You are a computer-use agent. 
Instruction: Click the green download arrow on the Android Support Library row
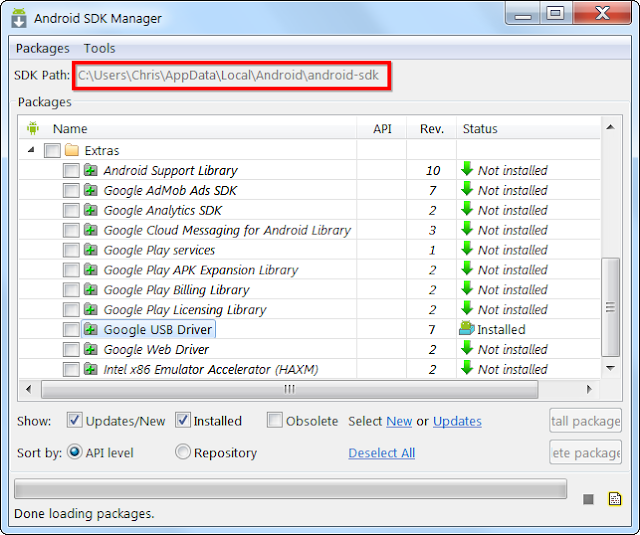pyautogui.click(x=467, y=169)
